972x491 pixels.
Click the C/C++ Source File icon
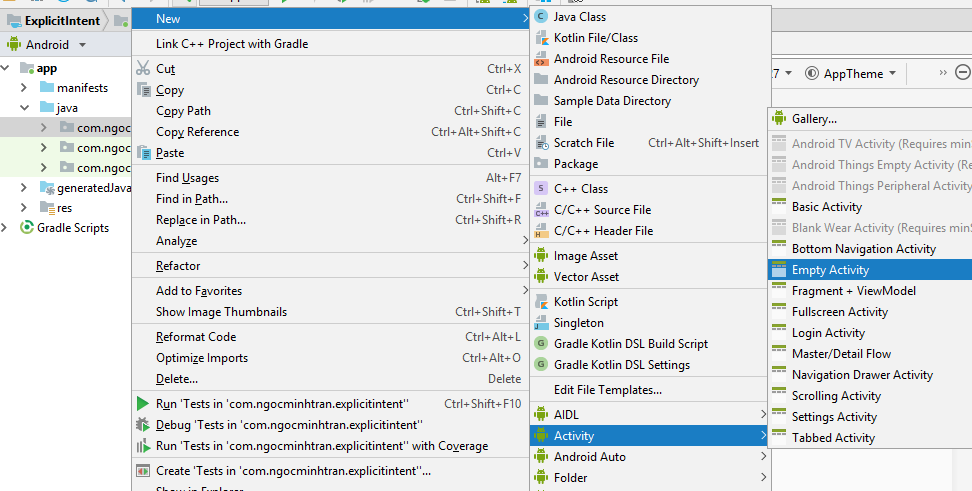click(541, 210)
